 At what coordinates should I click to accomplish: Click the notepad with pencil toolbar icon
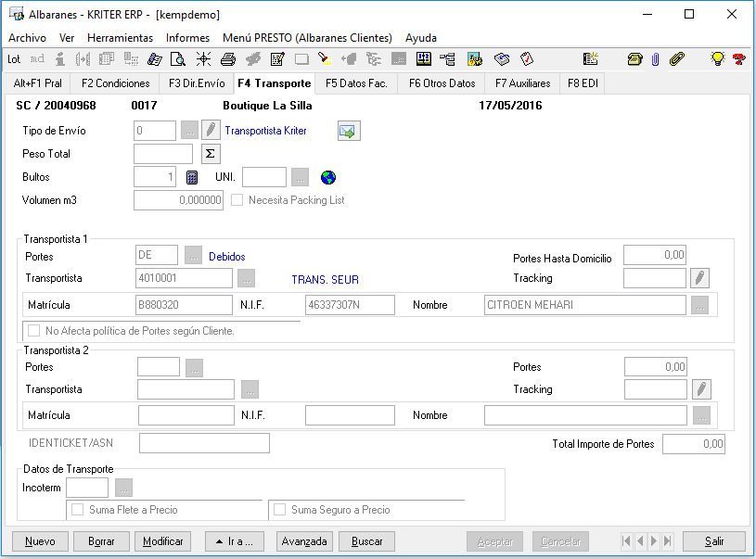point(277,59)
